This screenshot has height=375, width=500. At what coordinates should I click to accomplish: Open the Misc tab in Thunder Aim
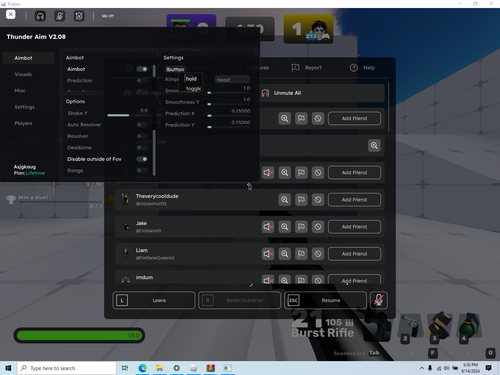(x=20, y=91)
